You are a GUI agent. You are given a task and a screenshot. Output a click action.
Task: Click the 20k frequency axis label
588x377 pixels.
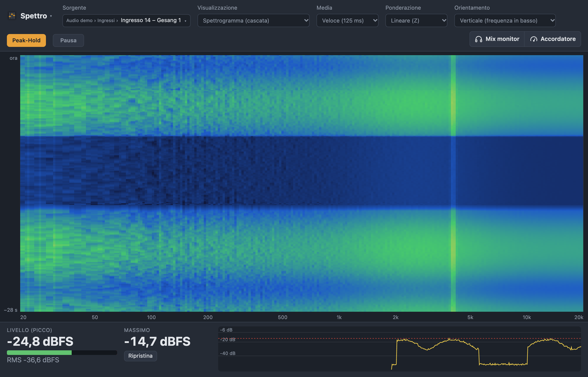pos(579,317)
